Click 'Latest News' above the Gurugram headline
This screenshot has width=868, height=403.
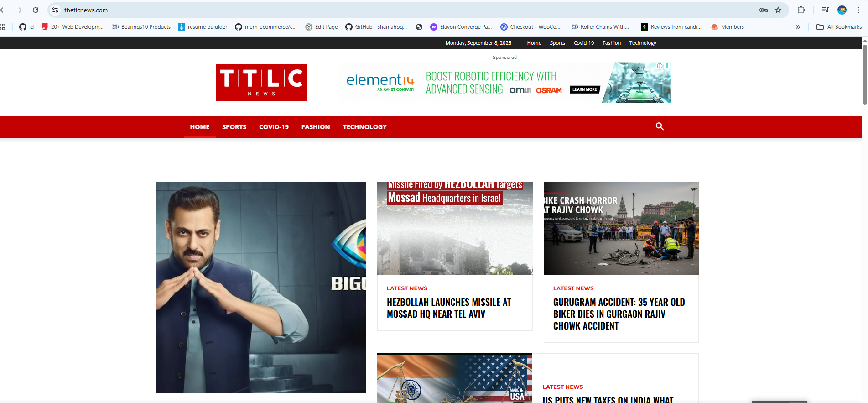click(x=573, y=288)
